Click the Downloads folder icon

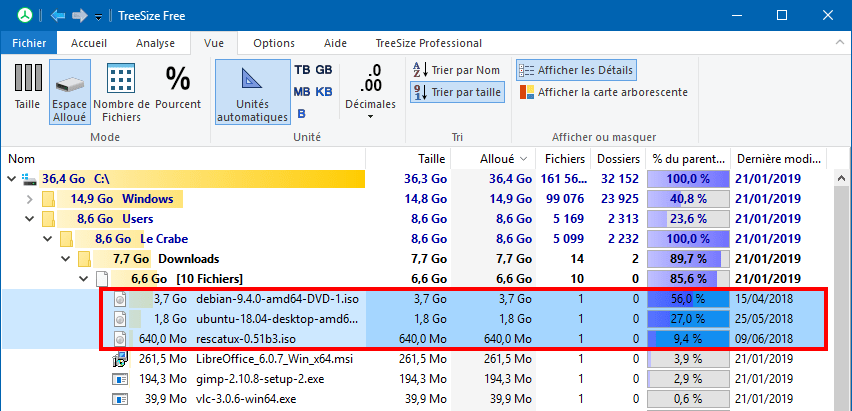pos(85,259)
